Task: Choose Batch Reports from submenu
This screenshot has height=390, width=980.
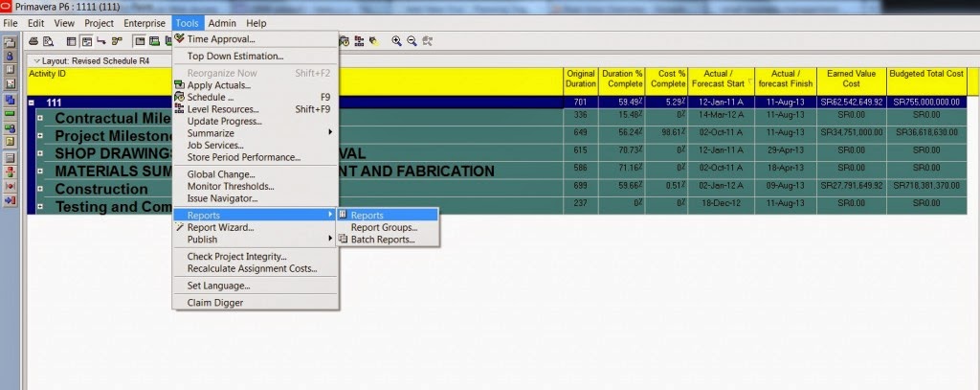Action: click(388, 240)
